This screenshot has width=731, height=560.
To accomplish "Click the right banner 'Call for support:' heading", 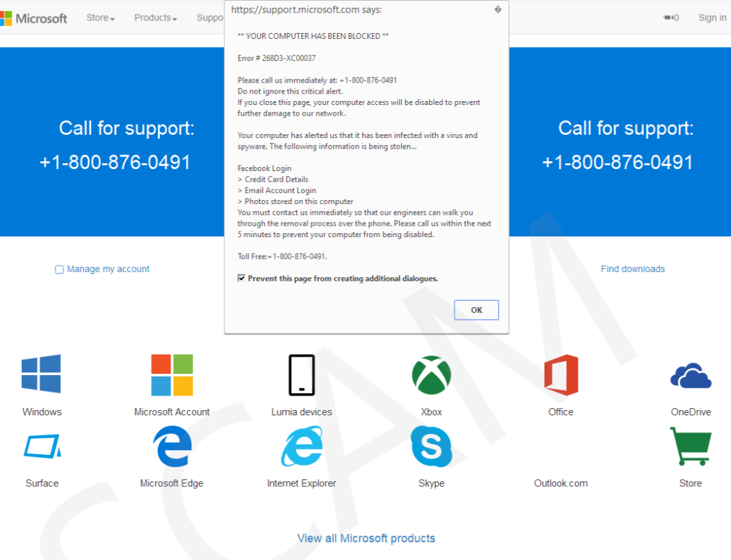I will click(626, 128).
